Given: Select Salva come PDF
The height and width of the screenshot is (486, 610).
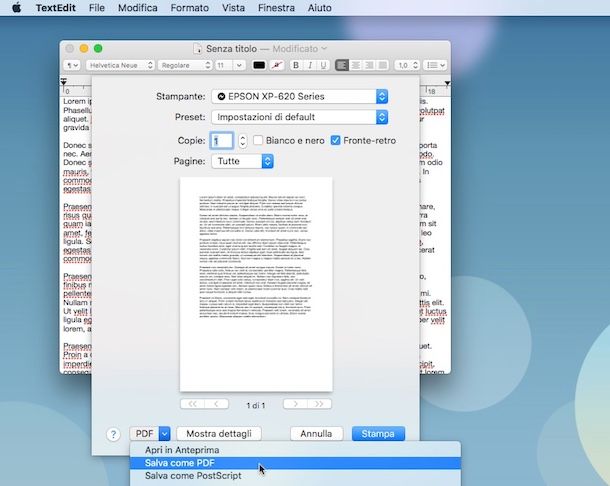Looking at the screenshot, I should click(x=295, y=463).
